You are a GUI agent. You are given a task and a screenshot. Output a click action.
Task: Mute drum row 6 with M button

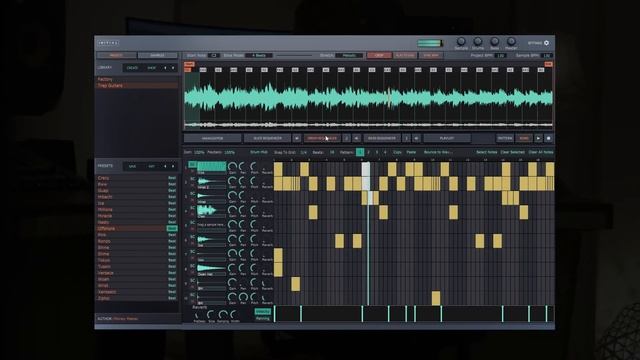click(192, 244)
